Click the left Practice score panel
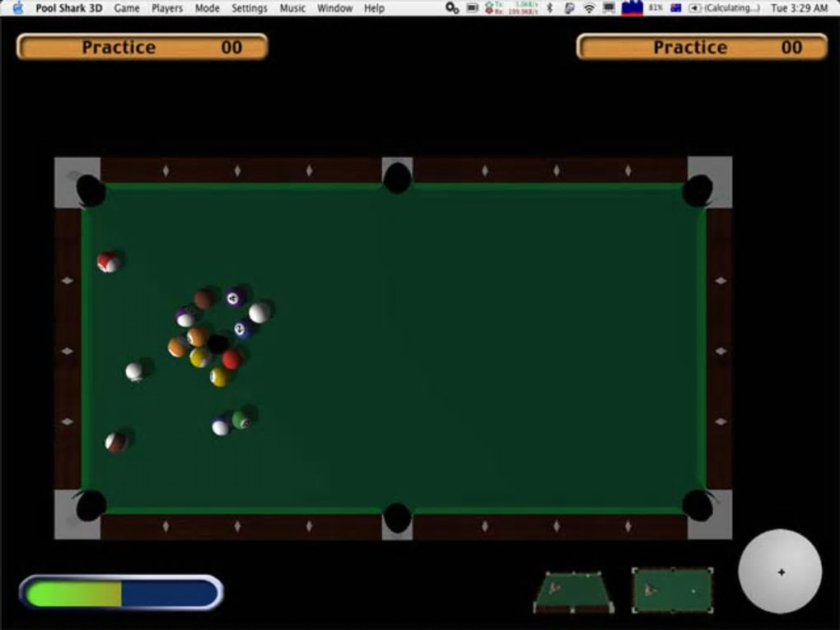 [x=142, y=47]
